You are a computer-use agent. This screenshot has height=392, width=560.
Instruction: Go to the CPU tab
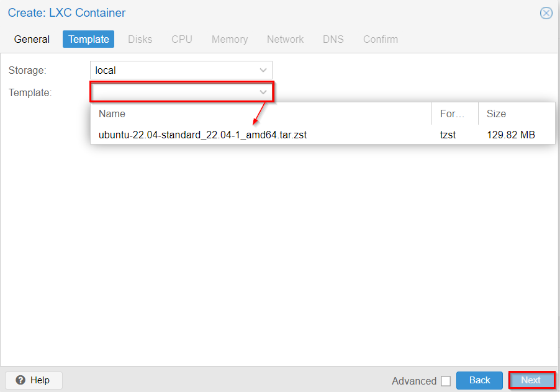tap(182, 39)
